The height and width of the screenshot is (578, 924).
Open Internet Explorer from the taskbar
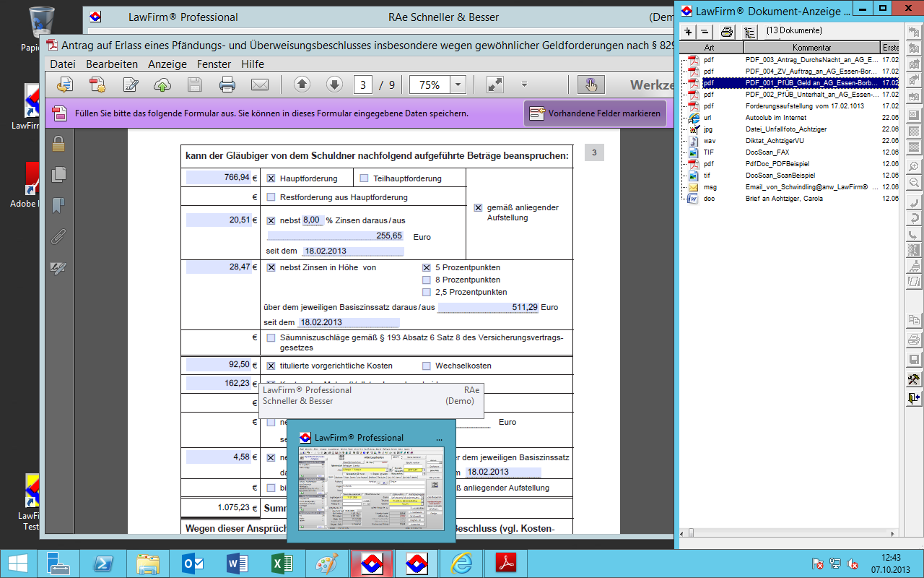tap(461, 564)
